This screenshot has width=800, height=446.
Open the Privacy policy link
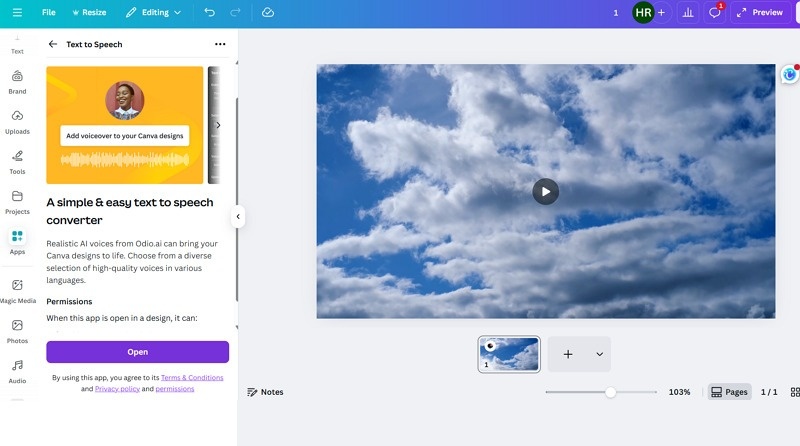117,389
